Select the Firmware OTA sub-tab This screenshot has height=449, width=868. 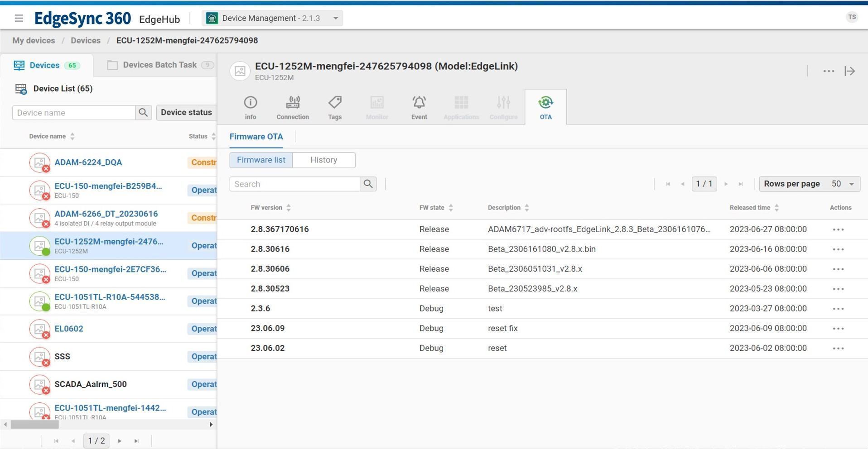pyautogui.click(x=256, y=137)
